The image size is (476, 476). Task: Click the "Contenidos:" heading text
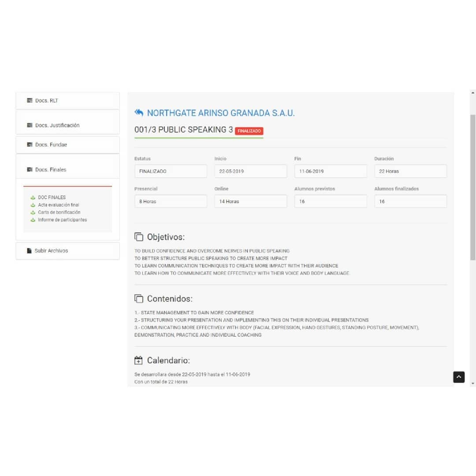pos(170,299)
